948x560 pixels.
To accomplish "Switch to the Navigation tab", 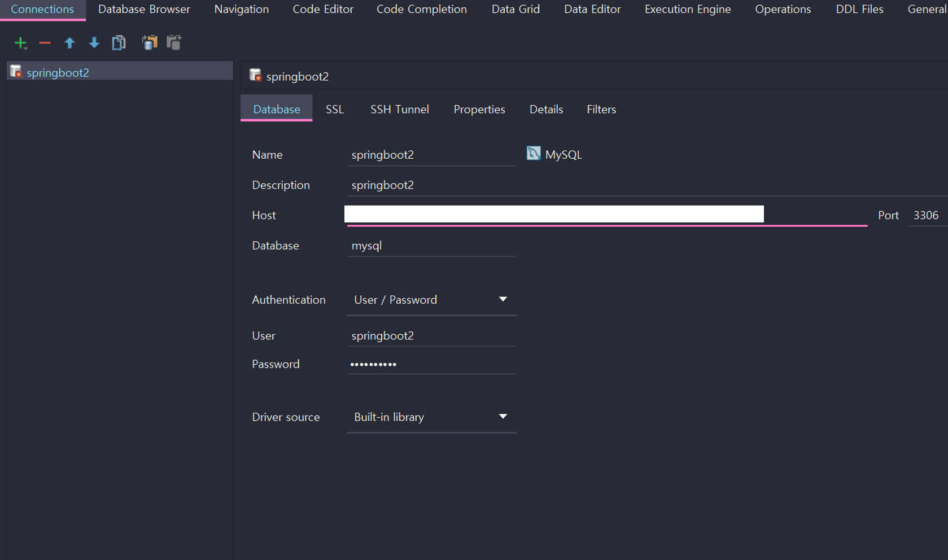I will click(242, 10).
